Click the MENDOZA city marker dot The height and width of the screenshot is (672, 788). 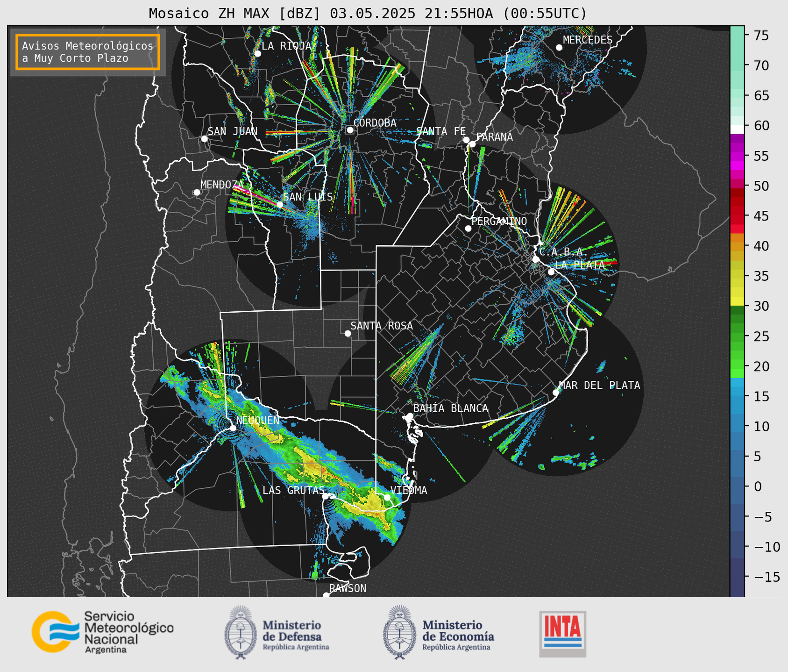tap(197, 193)
